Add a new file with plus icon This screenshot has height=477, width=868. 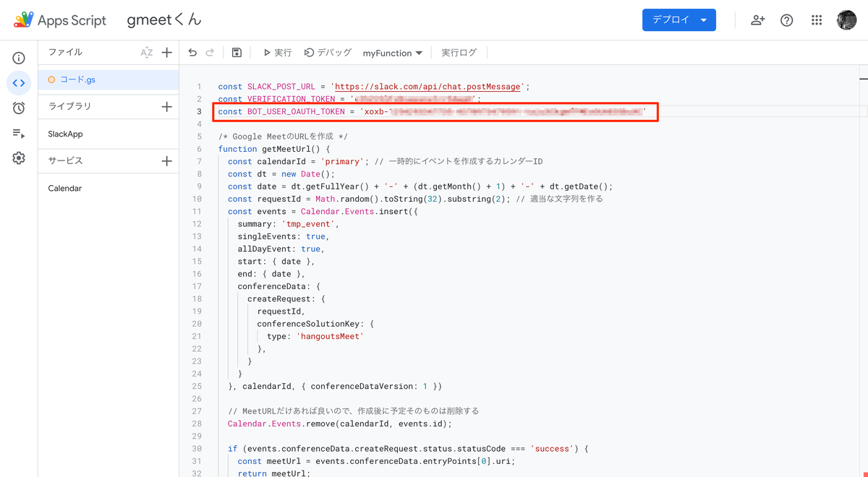(167, 53)
